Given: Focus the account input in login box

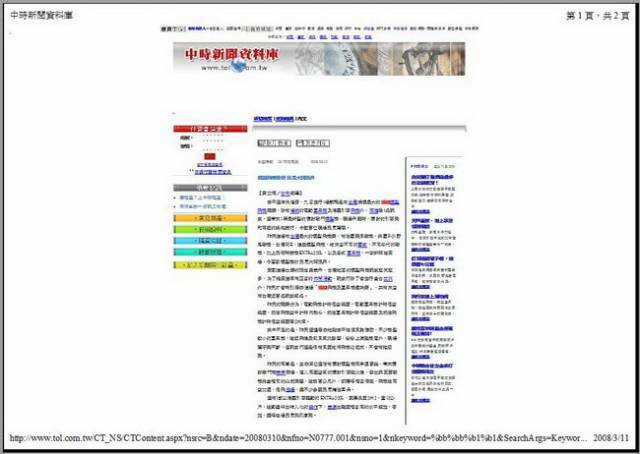Looking at the screenshot, I should point(213,138).
